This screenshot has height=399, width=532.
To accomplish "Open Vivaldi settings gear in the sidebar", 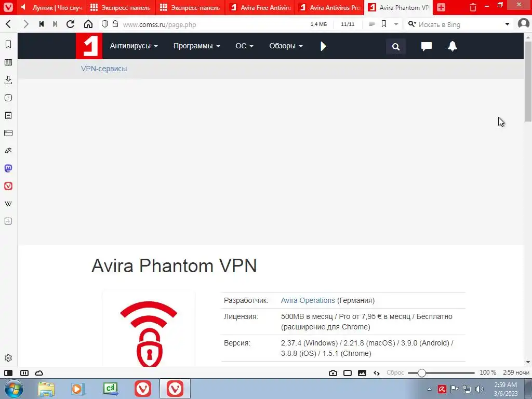I will click(x=8, y=358).
